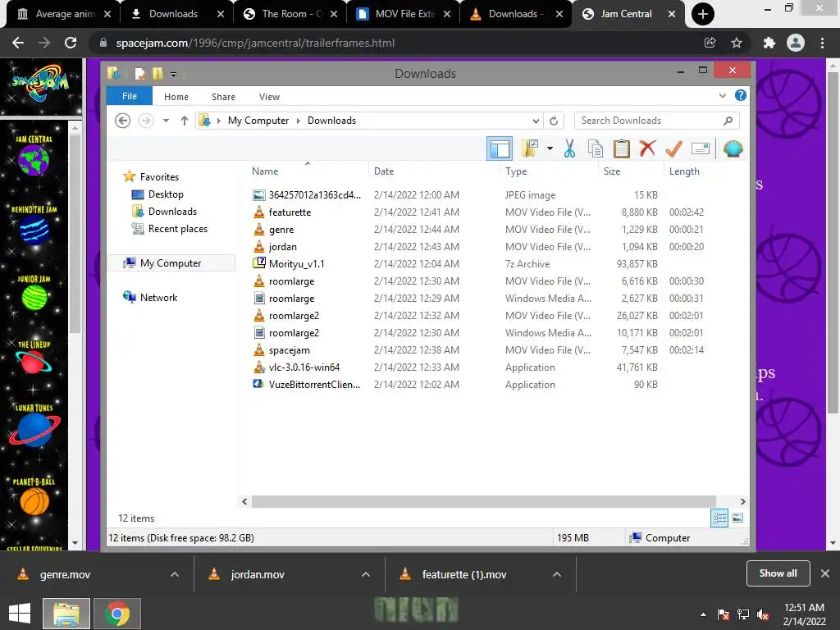Select Desktop under Favorites
This screenshot has height=630, width=840.
pyautogui.click(x=166, y=194)
